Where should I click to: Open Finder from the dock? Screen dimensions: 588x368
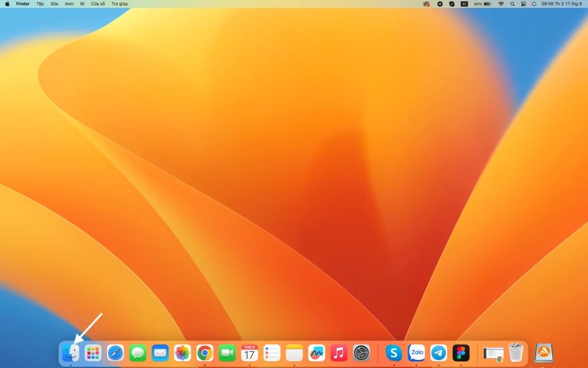(x=71, y=353)
